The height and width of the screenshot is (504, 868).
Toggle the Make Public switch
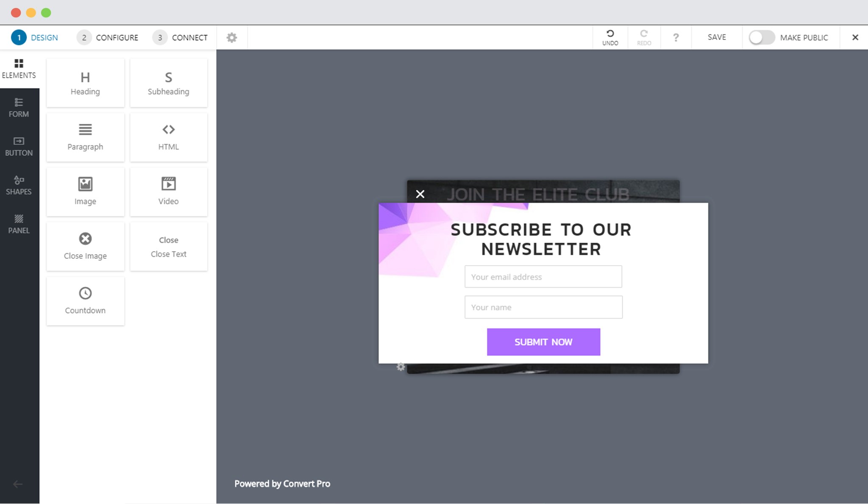tap(761, 37)
